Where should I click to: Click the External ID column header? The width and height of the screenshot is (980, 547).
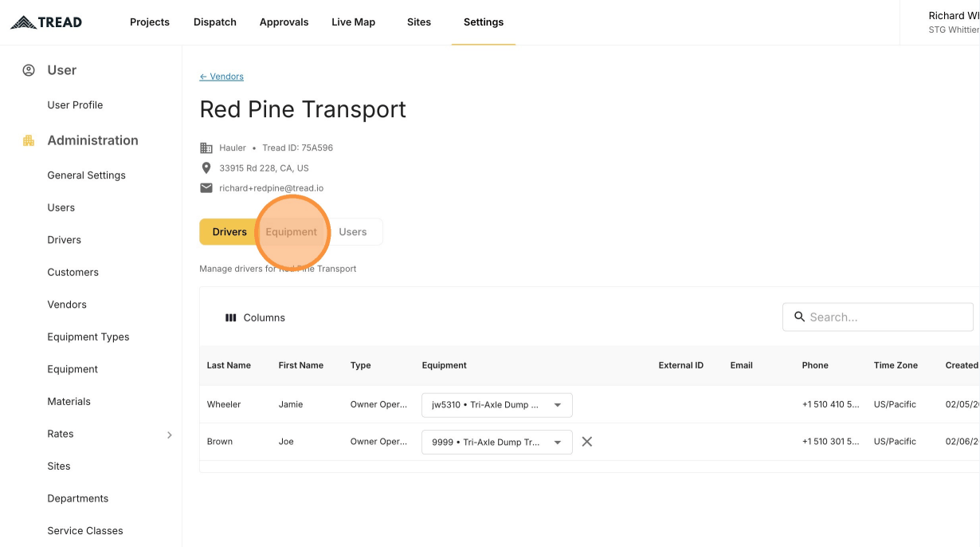(681, 365)
